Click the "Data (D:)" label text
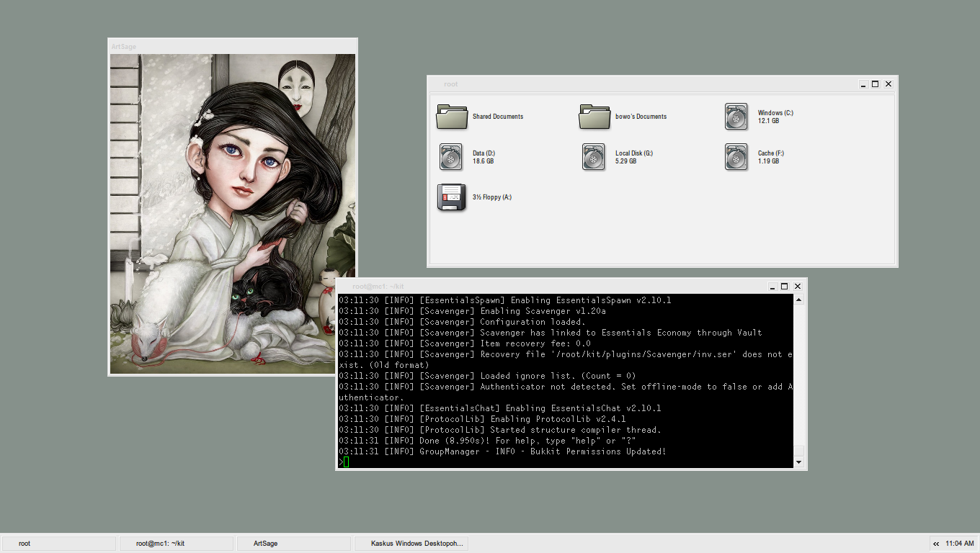 coord(484,153)
